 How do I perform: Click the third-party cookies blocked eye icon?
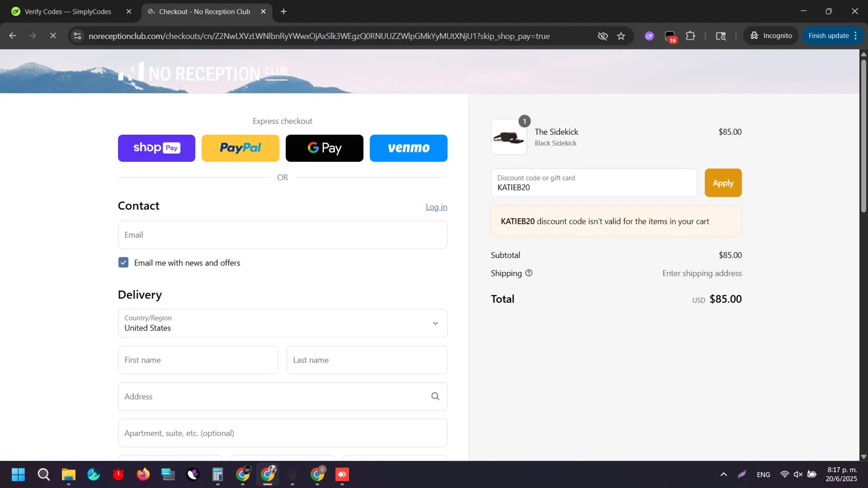[603, 36]
